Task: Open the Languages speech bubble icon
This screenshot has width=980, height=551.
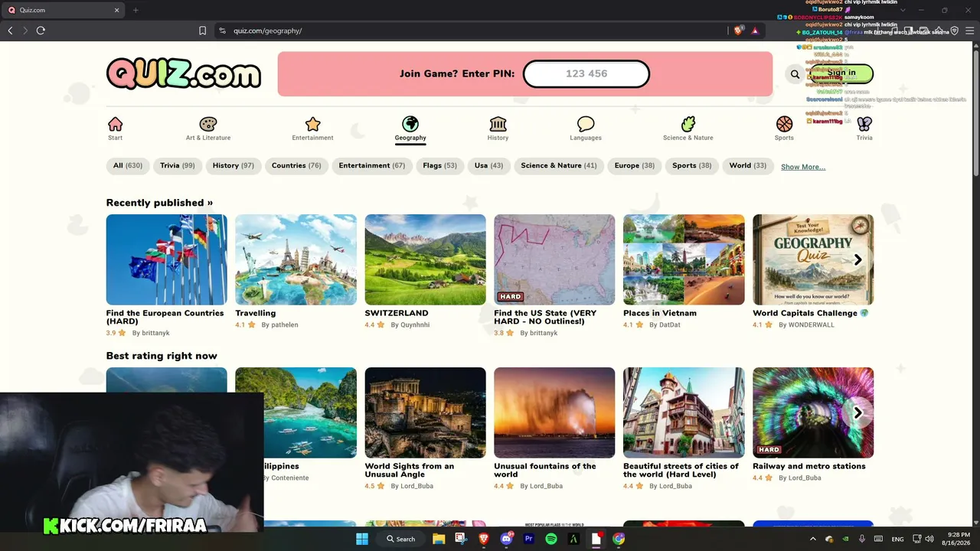Action: [586, 124]
